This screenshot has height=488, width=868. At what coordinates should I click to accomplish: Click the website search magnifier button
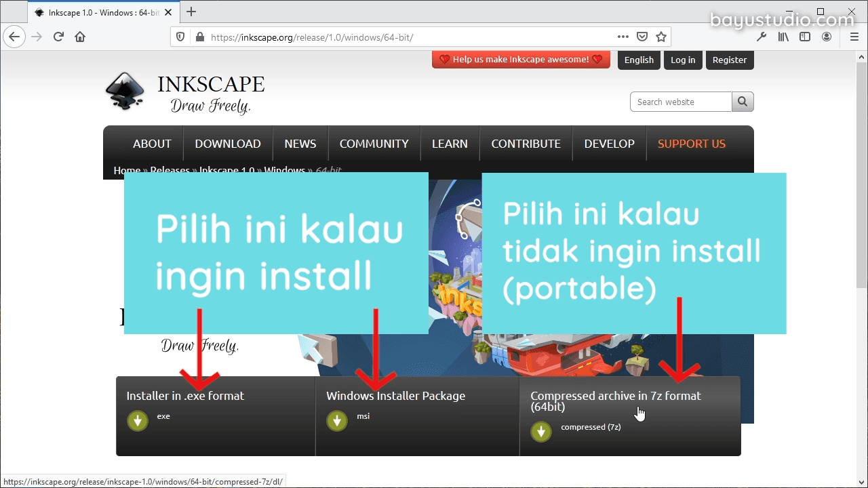tap(743, 102)
